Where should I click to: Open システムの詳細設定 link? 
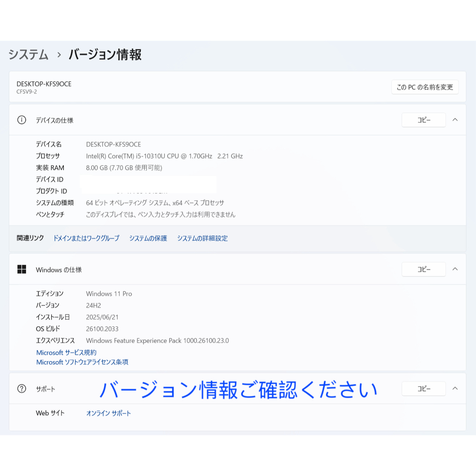point(202,238)
